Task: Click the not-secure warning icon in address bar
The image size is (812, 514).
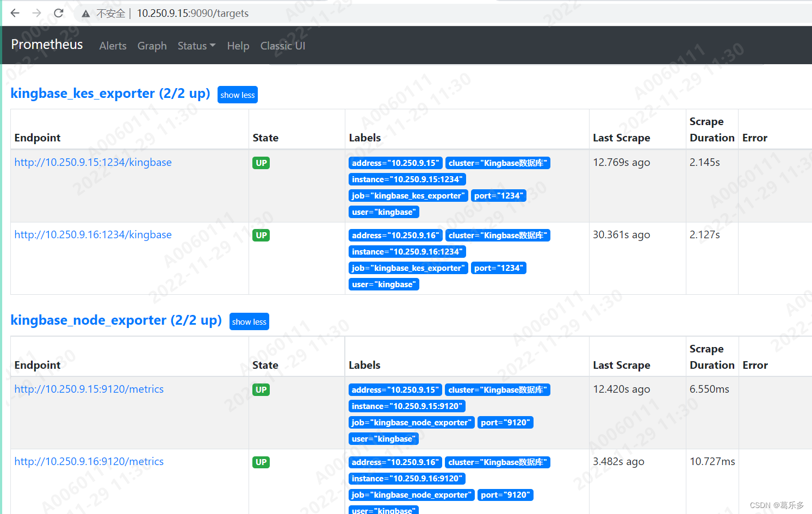Action: 86,14
